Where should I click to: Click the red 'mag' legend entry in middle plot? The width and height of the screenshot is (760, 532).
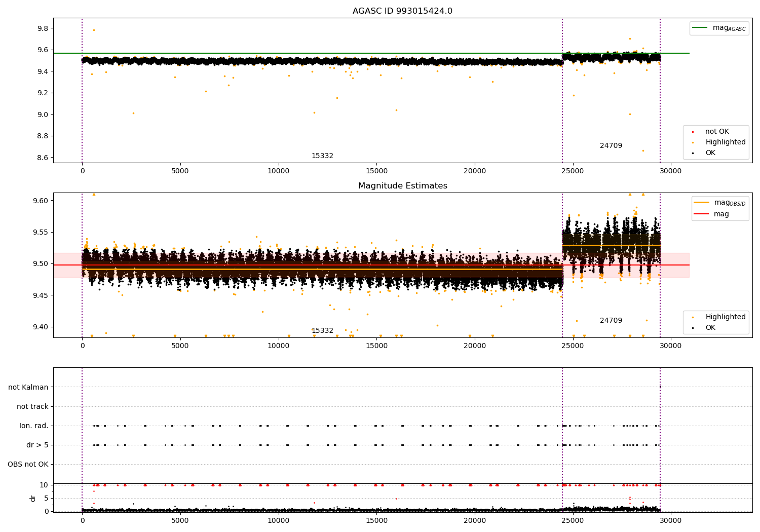click(711, 214)
